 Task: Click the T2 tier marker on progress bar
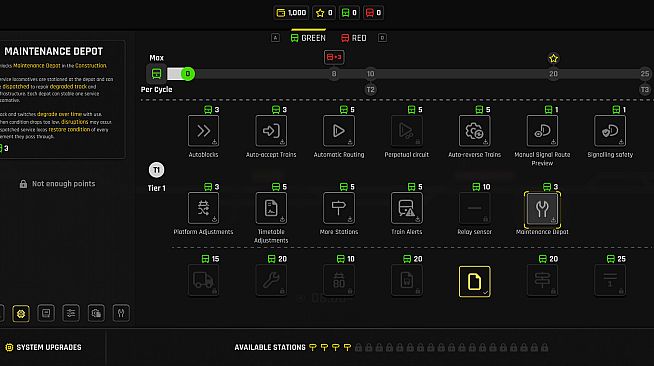370,90
